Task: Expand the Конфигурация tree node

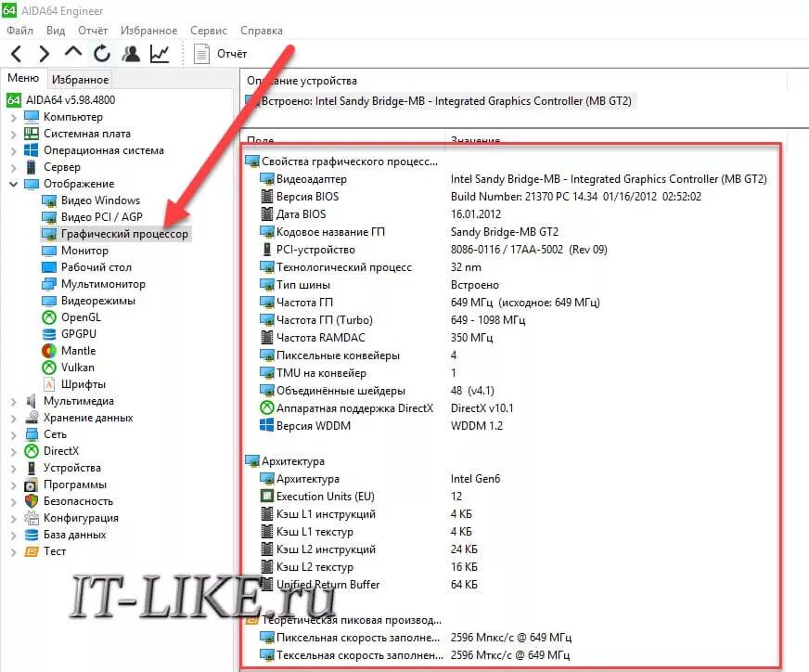Action: (13, 519)
